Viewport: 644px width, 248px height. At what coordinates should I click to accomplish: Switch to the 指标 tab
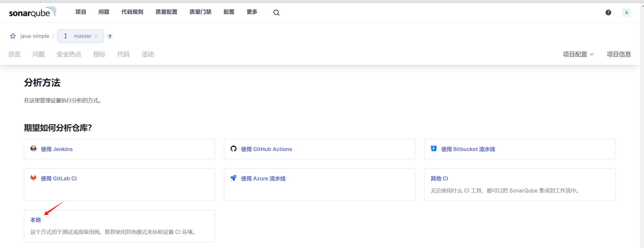99,54
